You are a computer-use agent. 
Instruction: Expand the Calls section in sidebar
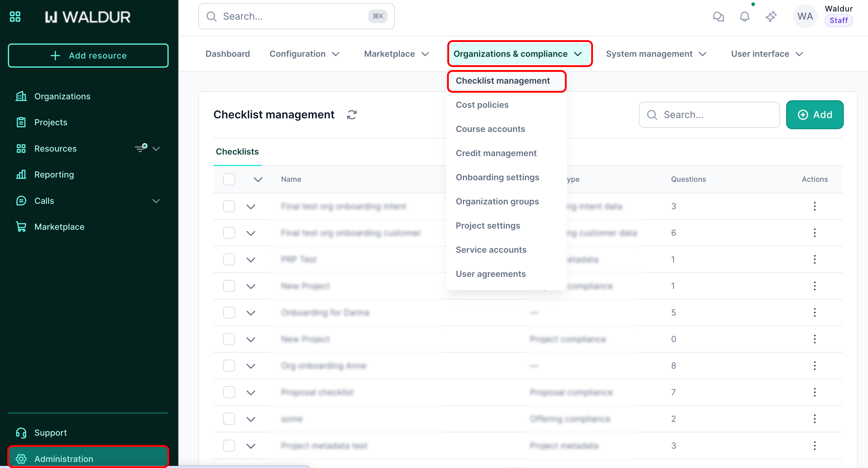point(156,201)
